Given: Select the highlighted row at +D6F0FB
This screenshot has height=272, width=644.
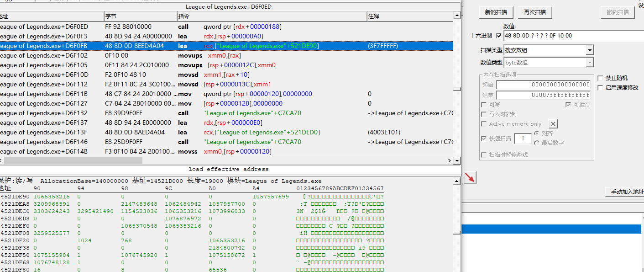Looking at the screenshot, I should [226, 46].
